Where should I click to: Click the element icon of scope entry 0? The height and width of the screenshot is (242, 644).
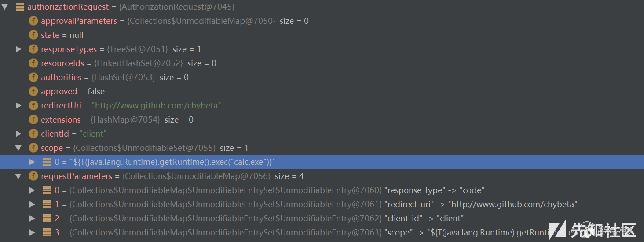pyautogui.click(x=47, y=162)
